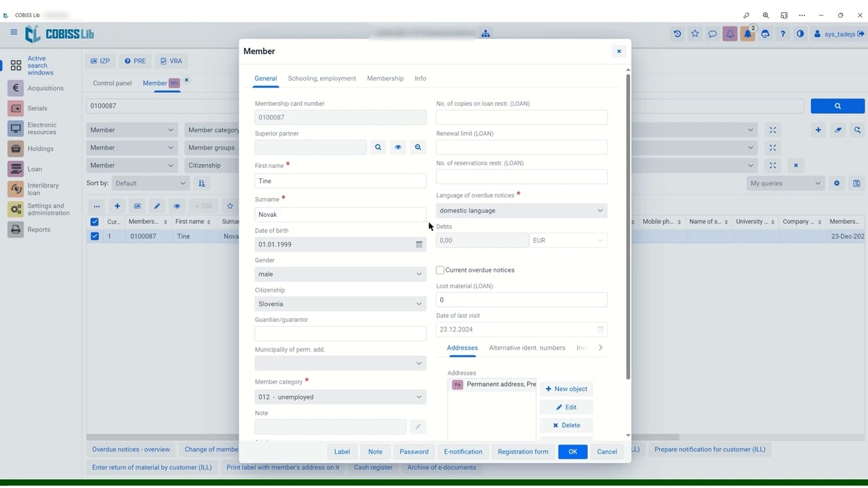Select the General tab in Member dialog
This screenshot has width=868, height=488.
(265, 79)
